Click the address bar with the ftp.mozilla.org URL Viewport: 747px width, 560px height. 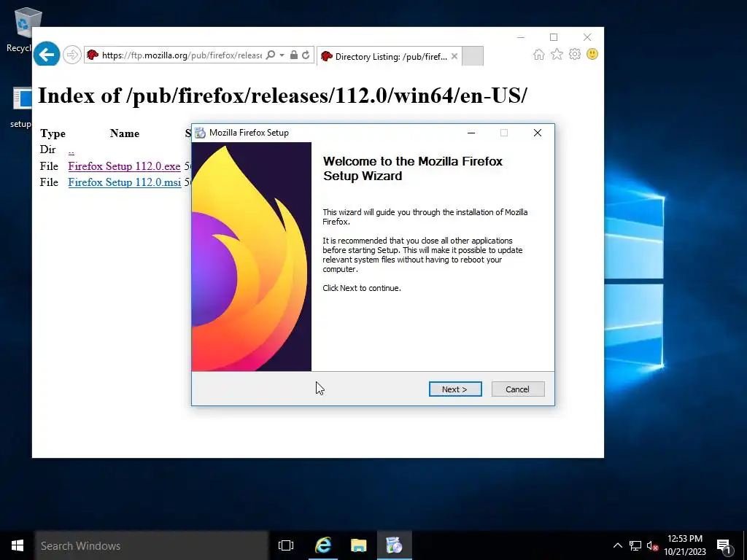click(181, 55)
